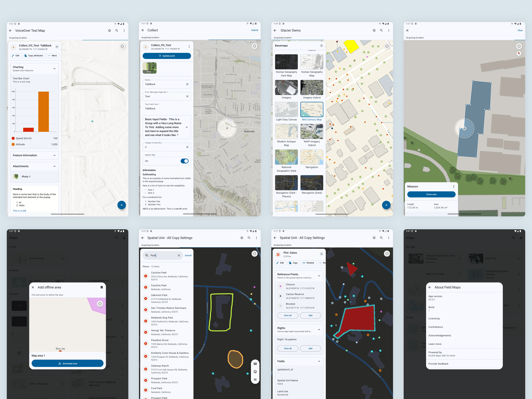Collapse the Charting section

point(54,68)
